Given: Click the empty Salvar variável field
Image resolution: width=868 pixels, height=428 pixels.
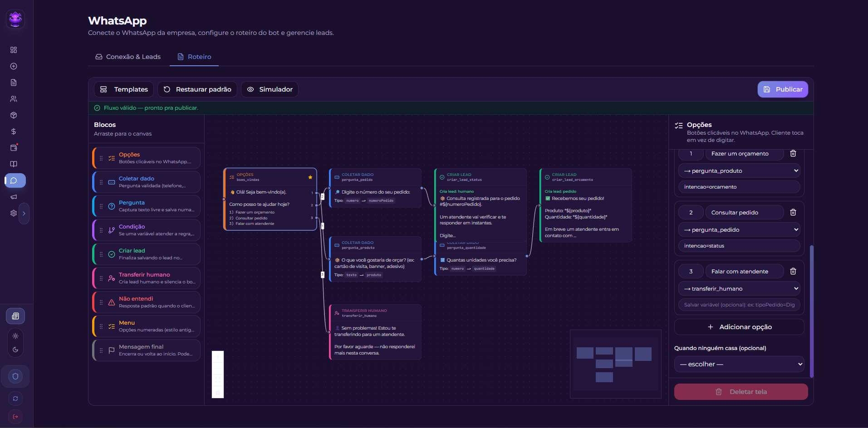Looking at the screenshot, I should (x=739, y=305).
